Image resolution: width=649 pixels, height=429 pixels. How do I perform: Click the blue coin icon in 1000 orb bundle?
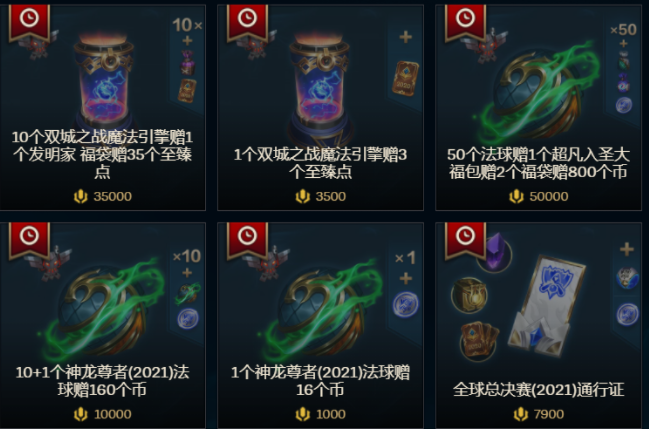405,305
